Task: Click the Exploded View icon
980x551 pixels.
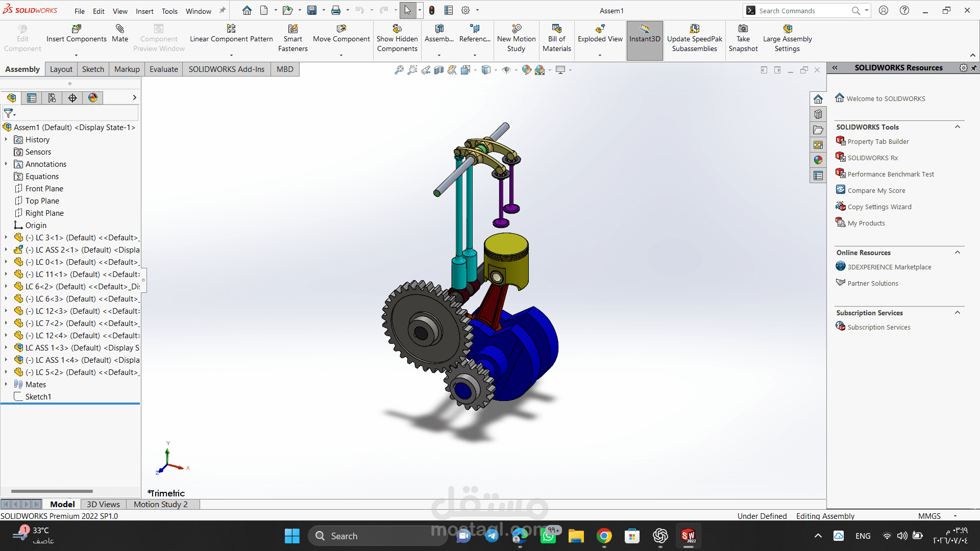Action: click(600, 29)
